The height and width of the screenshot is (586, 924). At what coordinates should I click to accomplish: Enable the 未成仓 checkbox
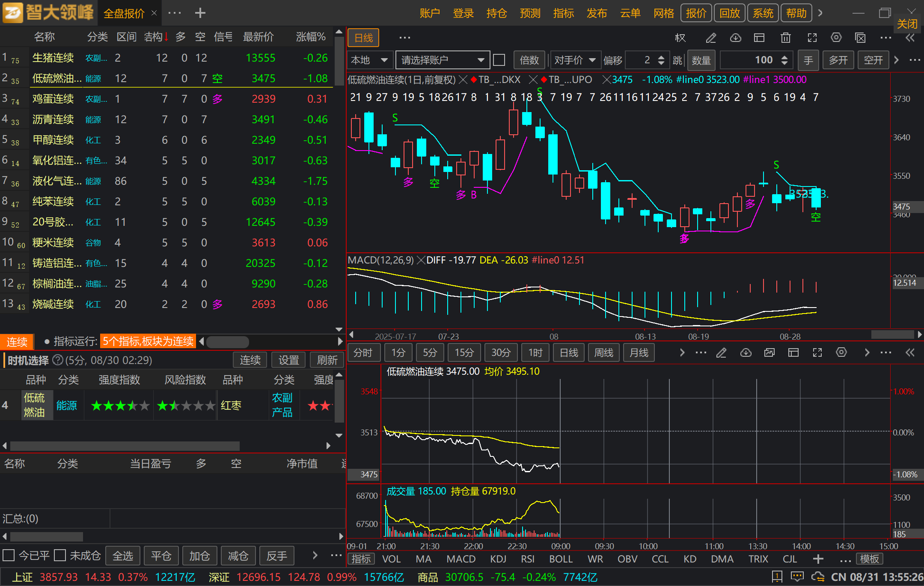tap(60, 555)
